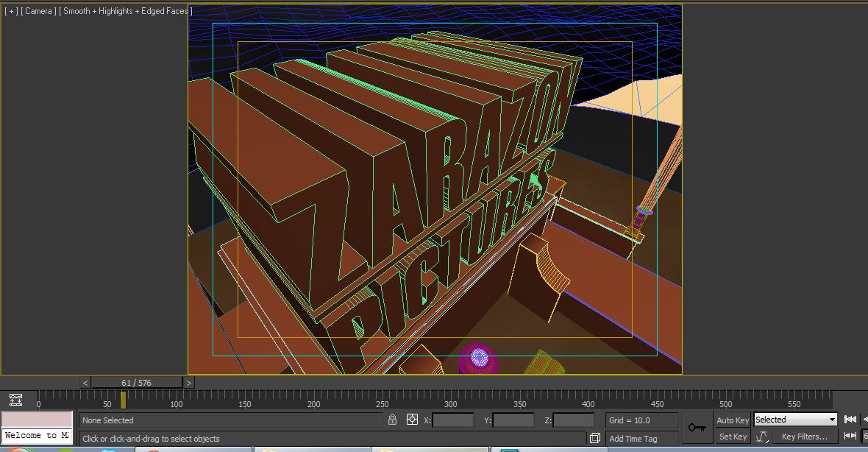Viewport: 868px width, 452px height.
Task: Click the frame decrement arrow beside 61/576
Action: 85,383
